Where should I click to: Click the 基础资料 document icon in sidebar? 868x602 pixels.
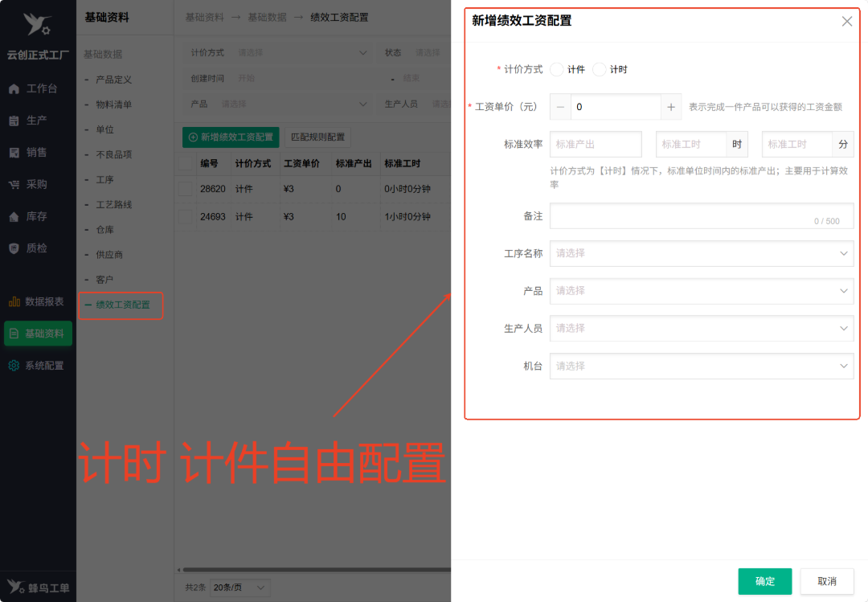pyautogui.click(x=14, y=334)
